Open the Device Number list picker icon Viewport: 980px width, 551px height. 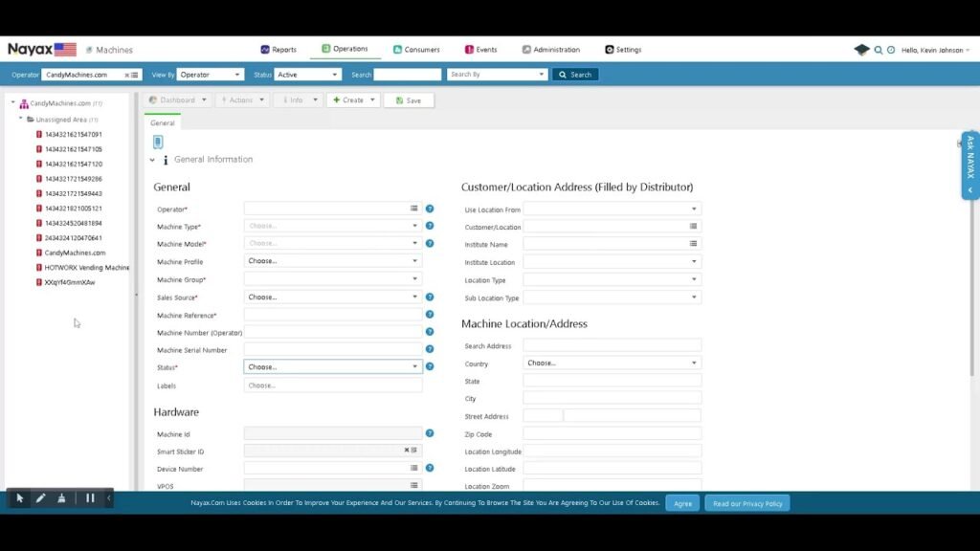(x=413, y=467)
